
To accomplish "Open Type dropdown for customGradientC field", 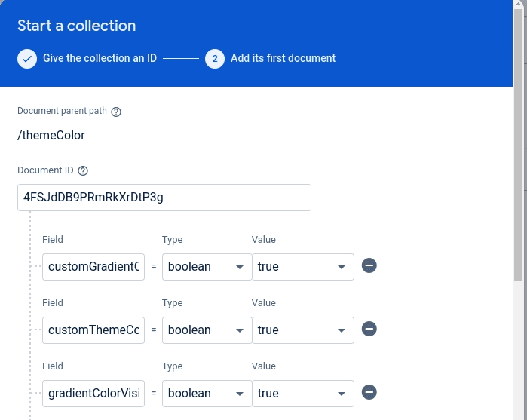I will 207,267.
